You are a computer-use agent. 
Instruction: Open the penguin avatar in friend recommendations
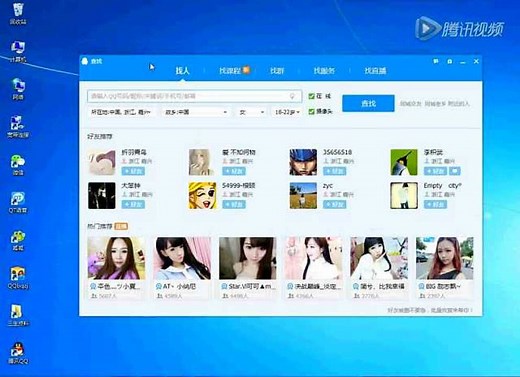point(404,162)
